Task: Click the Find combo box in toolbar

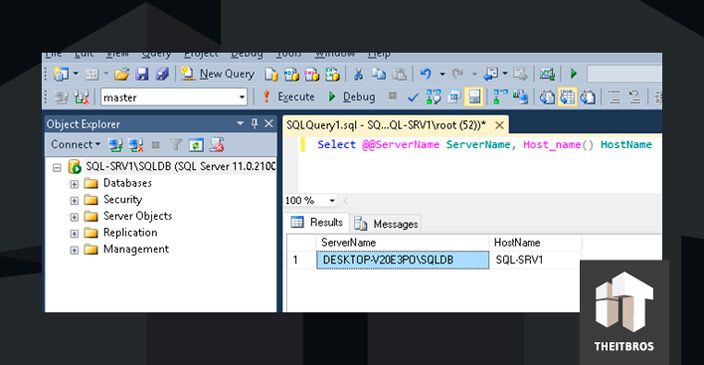Action: click(x=624, y=74)
